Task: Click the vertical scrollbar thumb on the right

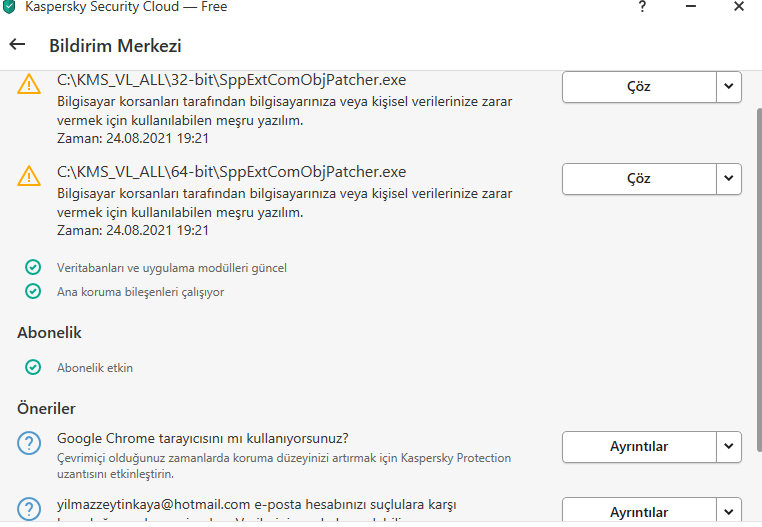Action: [759, 280]
